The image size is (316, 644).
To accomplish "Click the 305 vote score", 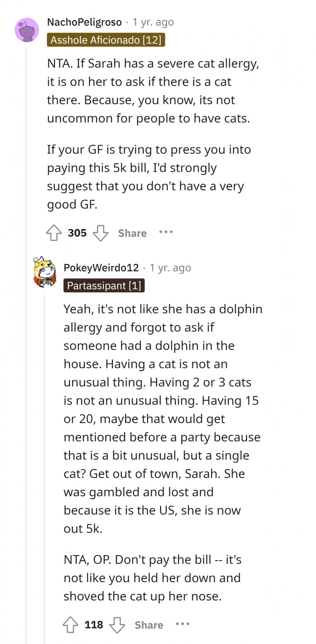I will pyautogui.click(x=77, y=233).
